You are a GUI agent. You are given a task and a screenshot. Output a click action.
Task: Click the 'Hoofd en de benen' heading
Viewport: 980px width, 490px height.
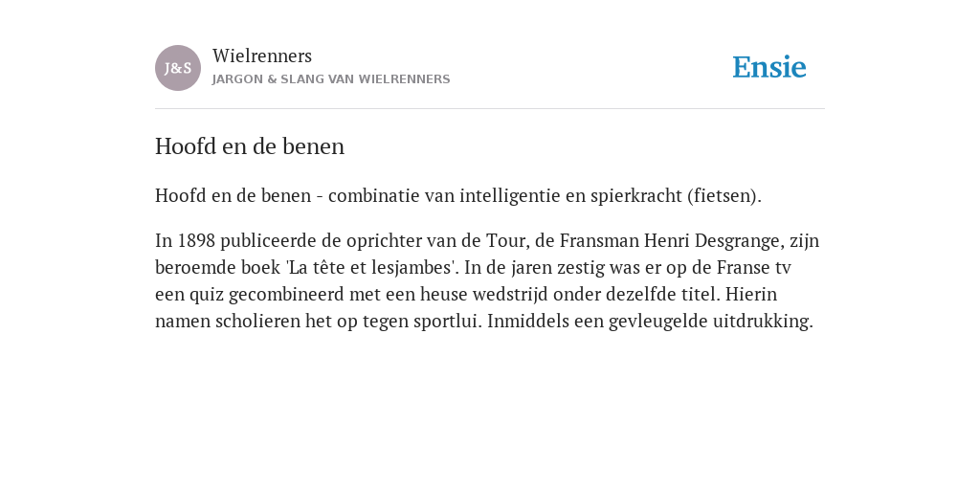pyautogui.click(x=250, y=146)
